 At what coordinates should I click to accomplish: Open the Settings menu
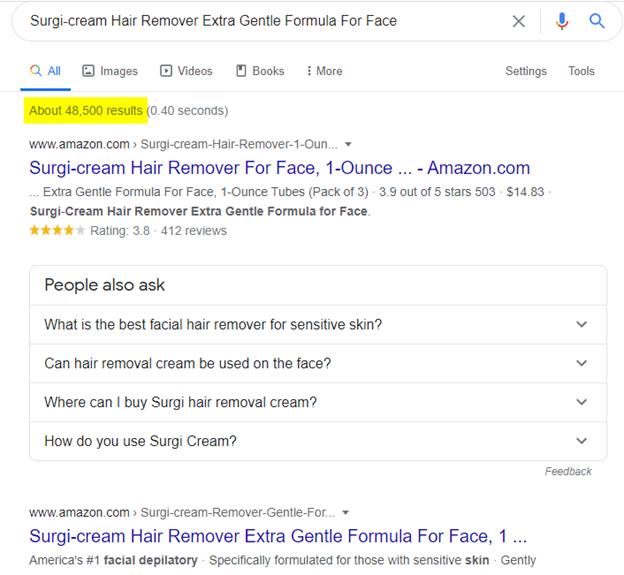(x=526, y=71)
